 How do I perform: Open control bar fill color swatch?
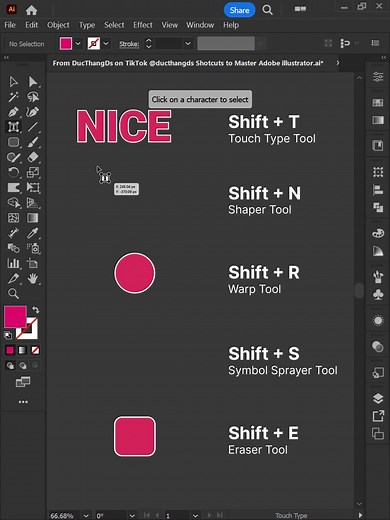click(66, 44)
